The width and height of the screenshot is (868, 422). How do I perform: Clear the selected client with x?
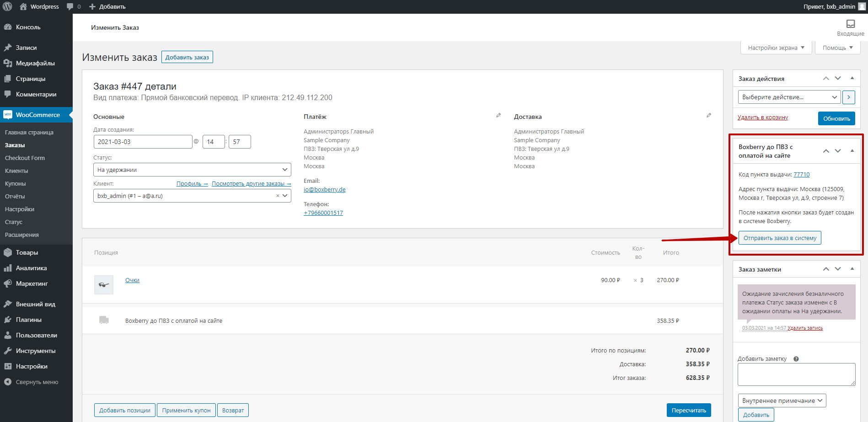pyautogui.click(x=277, y=196)
